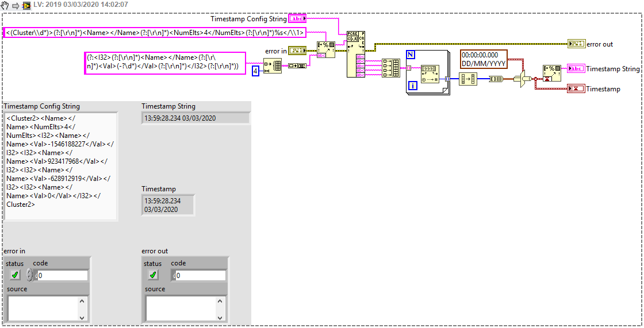Click the header text LV: 2019 03/03/2020 14:02:07
Viewport: 644px width, 328px height.
point(80,5)
